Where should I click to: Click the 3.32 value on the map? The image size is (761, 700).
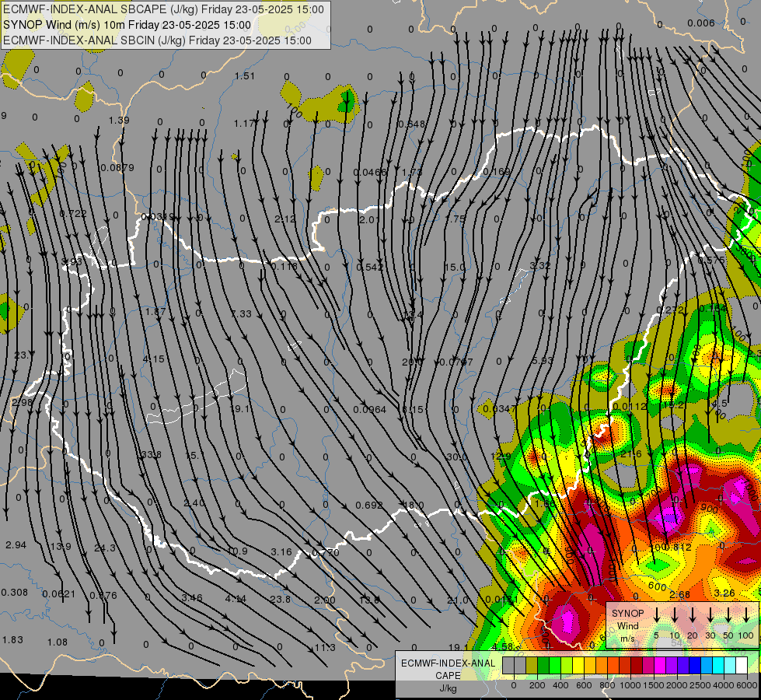(540, 266)
